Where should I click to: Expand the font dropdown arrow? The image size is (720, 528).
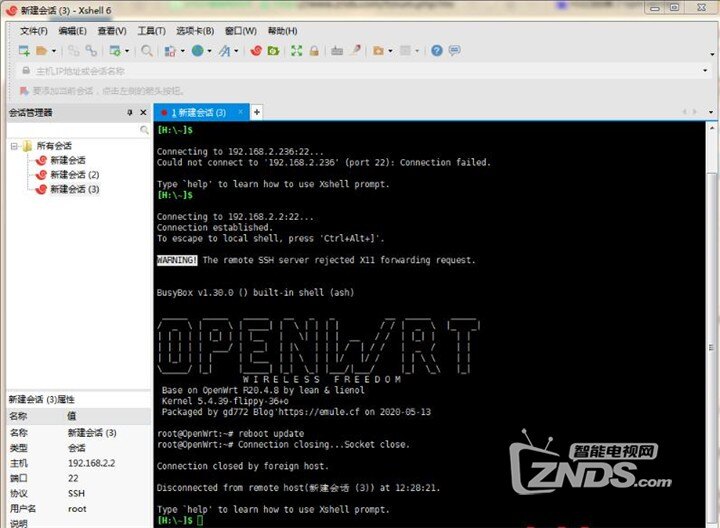236,51
